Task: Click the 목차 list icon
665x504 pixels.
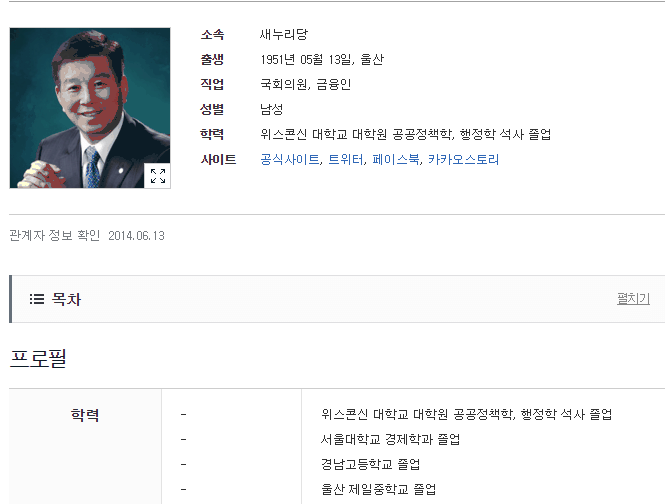Action: click(x=37, y=299)
